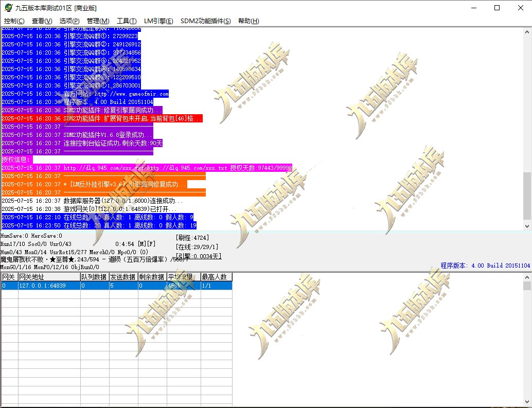Click the gateway list scroll down arrow
The image size is (532, 408).
(x=527, y=402)
